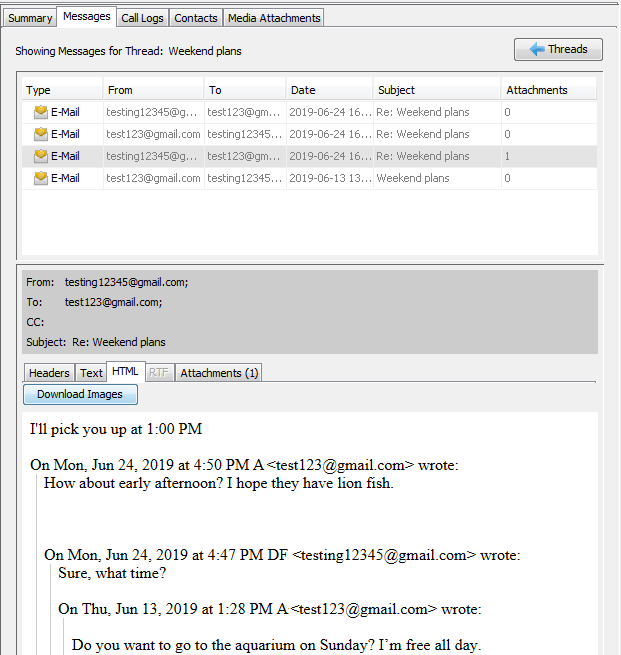Screen dimensions: 621x655
Task: Click the envelope icon in second email row
Action: click(x=41, y=134)
